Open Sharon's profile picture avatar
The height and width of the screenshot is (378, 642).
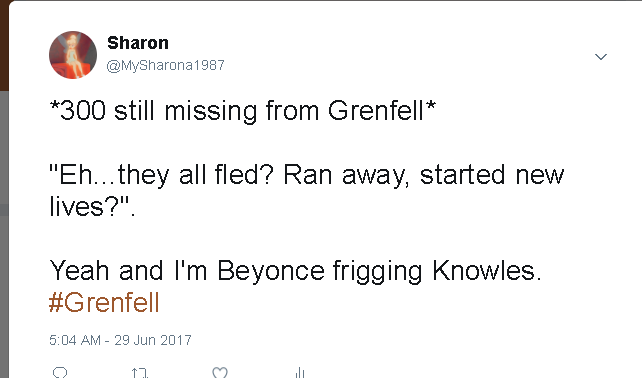click(73, 54)
